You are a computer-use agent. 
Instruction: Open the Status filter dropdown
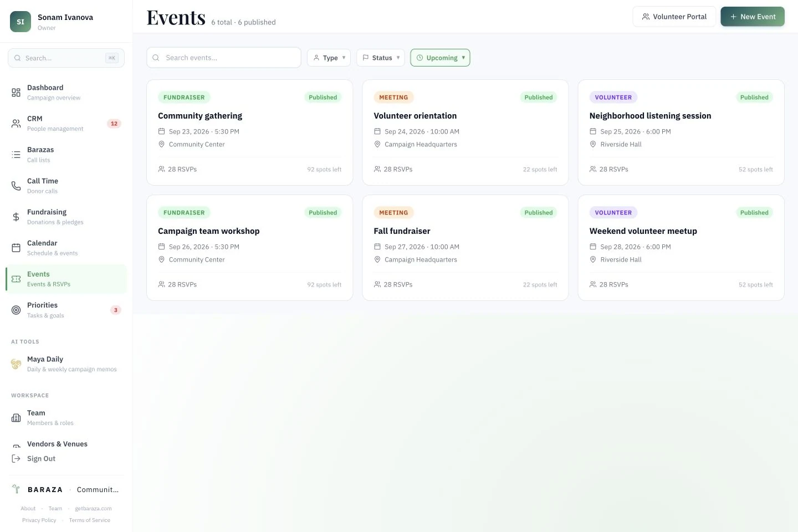point(381,58)
